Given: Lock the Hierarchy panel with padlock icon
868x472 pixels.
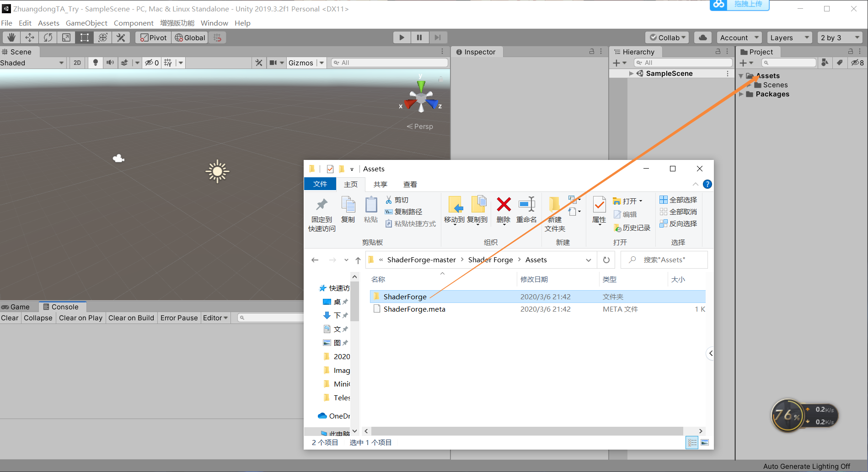Looking at the screenshot, I should click(718, 52).
